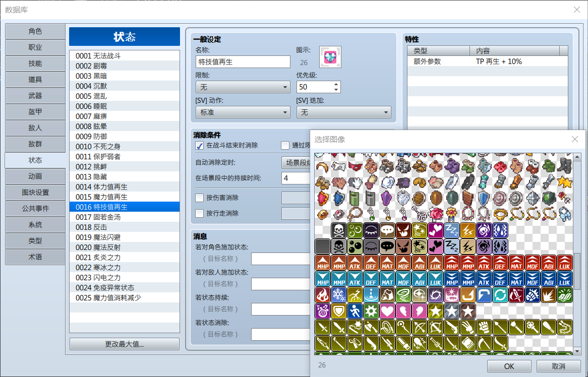
Task: Select the TP 再生 + 10% trait row
Action: tap(488, 61)
